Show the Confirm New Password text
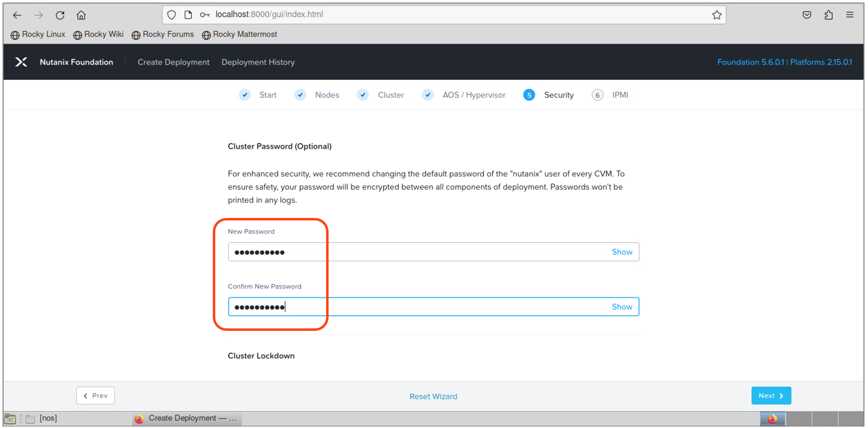The height and width of the screenshot is (428, 868). 622,307
